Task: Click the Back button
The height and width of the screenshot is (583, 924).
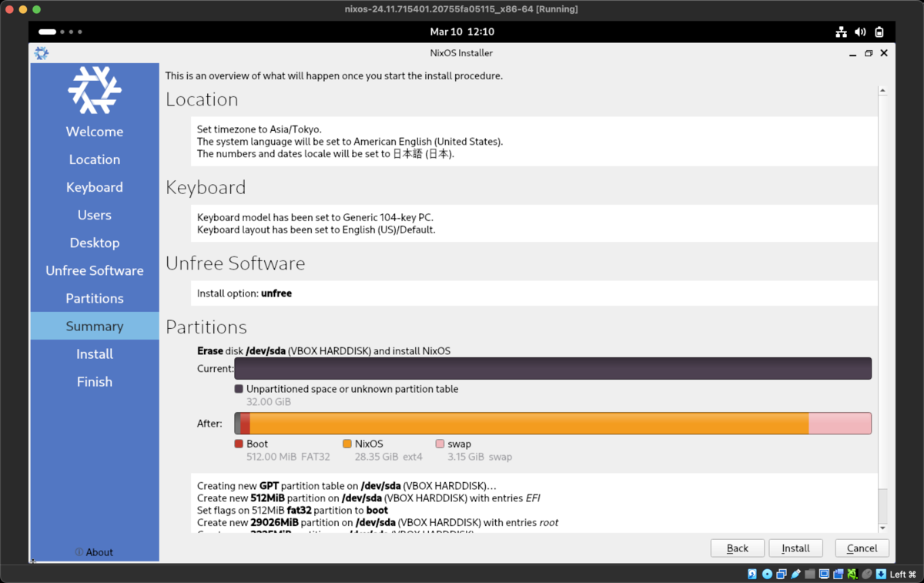Action: click(x=737, y=548)
